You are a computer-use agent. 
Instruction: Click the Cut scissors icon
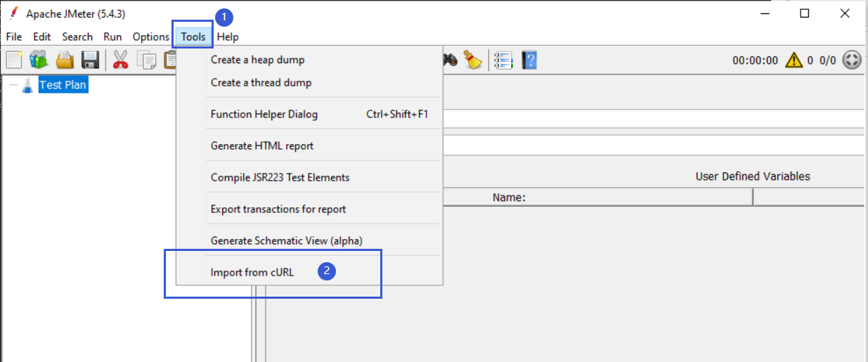121,60
